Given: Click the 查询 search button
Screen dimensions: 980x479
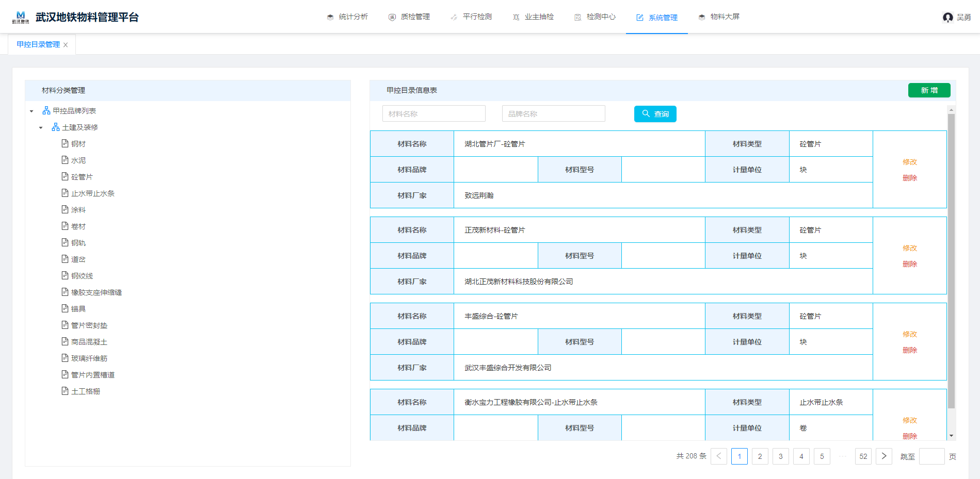Looking at the screenshot, I should 655,114.
